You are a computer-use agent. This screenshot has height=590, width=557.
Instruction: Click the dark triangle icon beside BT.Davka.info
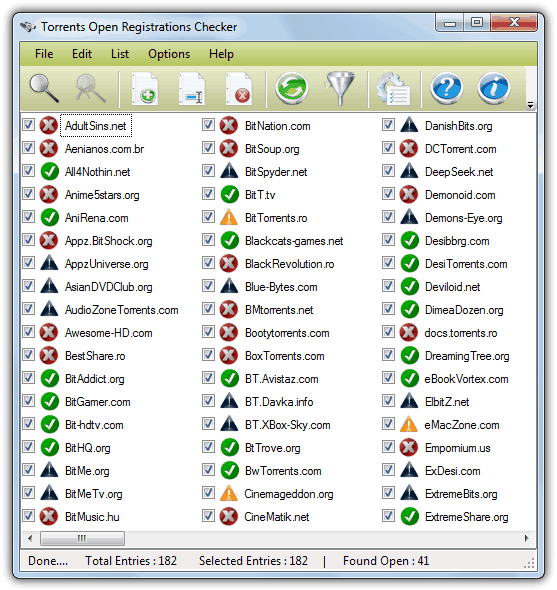[229, 401]
